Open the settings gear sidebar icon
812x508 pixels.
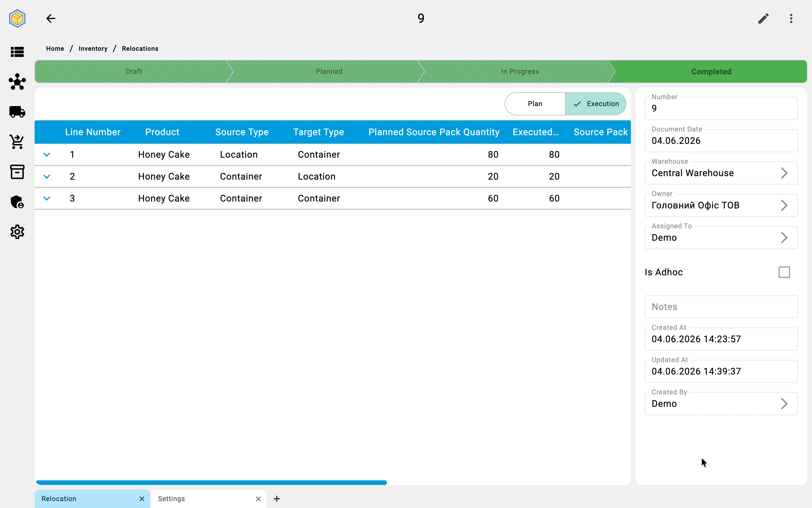click(17, 232)
